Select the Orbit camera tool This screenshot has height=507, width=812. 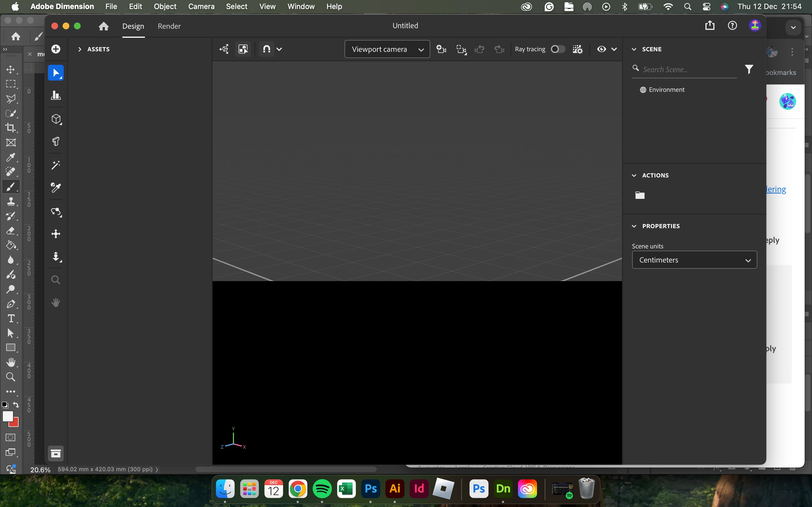pos(56,212)
